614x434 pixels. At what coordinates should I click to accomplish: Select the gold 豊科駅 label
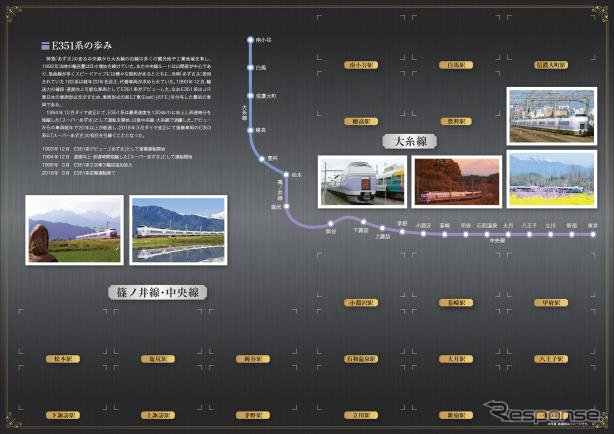point(456,121)
